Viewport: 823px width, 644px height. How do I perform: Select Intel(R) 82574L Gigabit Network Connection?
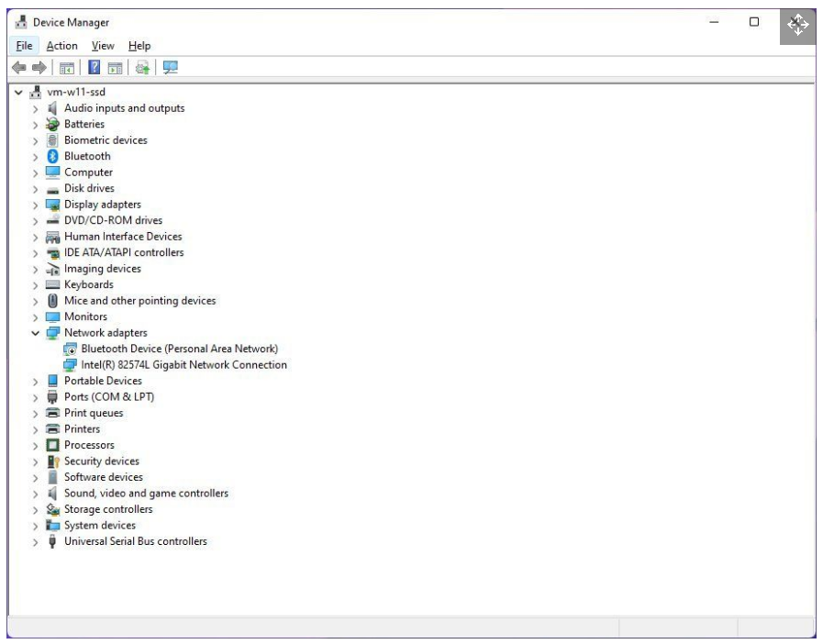184,365
